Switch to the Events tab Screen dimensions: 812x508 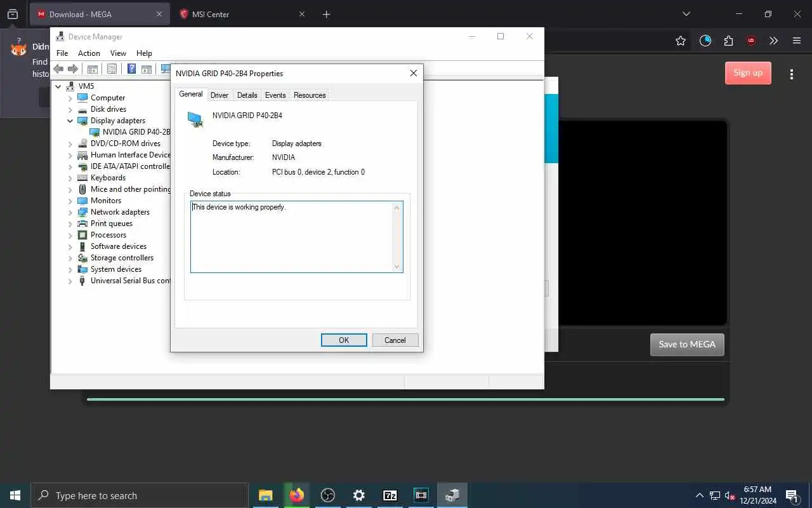coord(275,95)
